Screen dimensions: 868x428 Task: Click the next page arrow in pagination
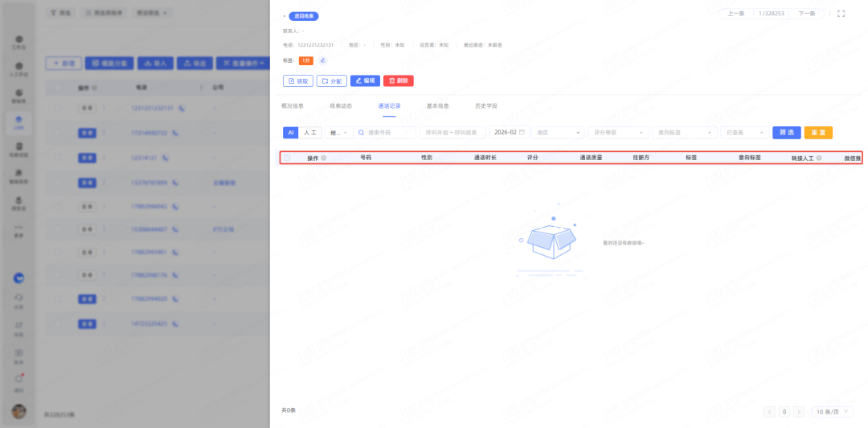(799, 412)
